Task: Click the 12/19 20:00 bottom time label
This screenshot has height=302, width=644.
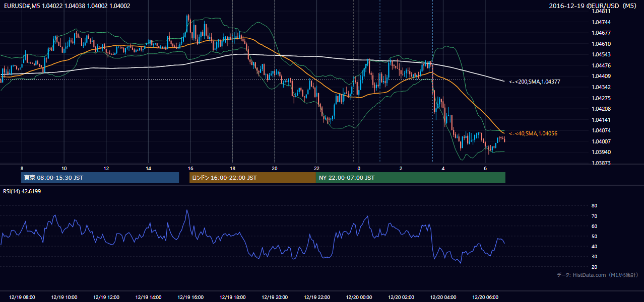Action: [x=274, y=297]
